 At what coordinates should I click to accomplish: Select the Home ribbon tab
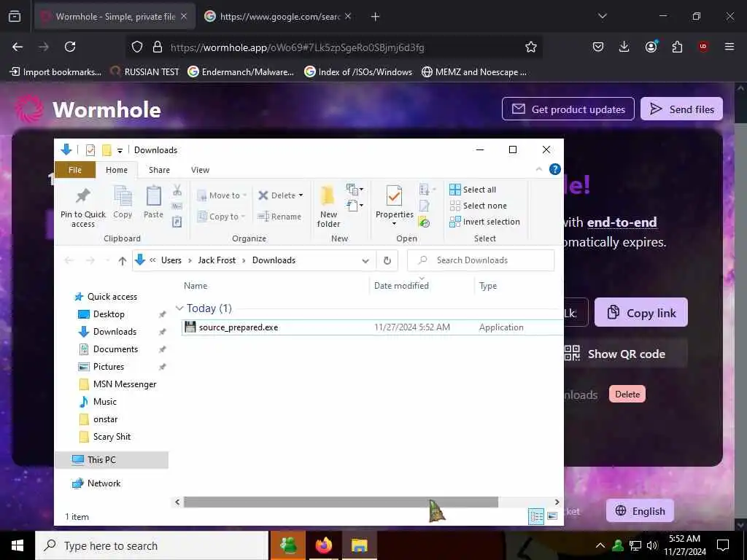pos(117,170)
